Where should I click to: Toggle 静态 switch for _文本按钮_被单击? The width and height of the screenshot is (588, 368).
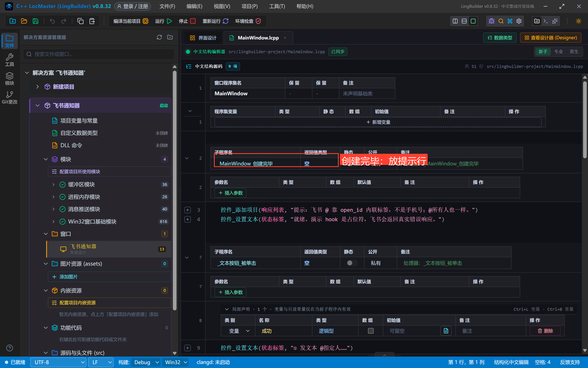coord(352,263)
